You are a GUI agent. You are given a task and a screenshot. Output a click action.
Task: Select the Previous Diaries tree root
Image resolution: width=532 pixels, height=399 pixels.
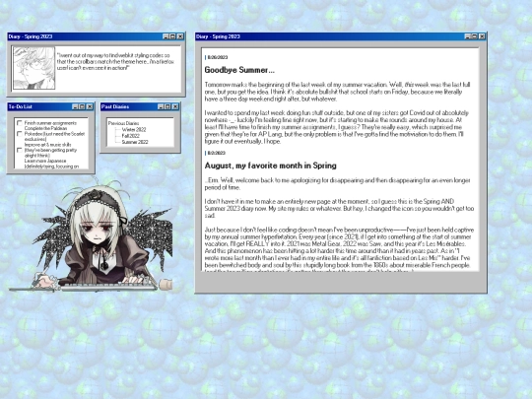[x=123, y=123]
